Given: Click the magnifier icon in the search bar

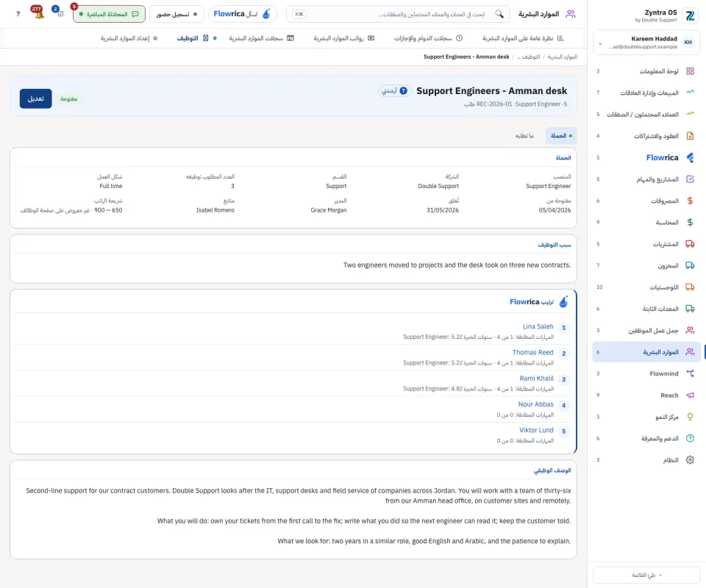Looking at the screenshot, I should pos(499,14).
